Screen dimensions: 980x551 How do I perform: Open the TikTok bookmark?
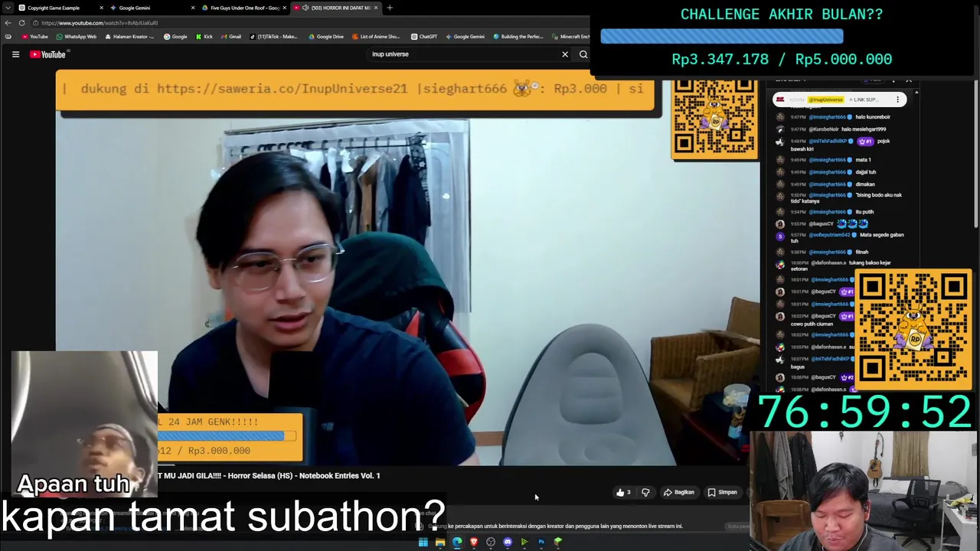(273, 37)
